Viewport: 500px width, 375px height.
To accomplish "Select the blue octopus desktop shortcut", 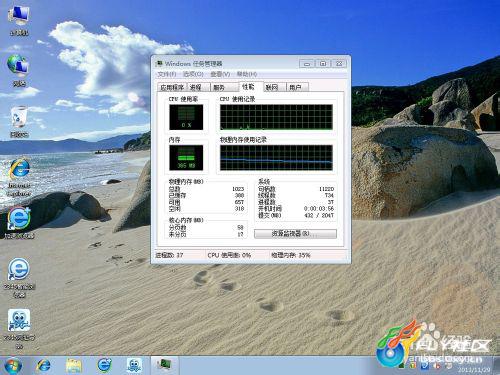I will (x=19, y=328).
